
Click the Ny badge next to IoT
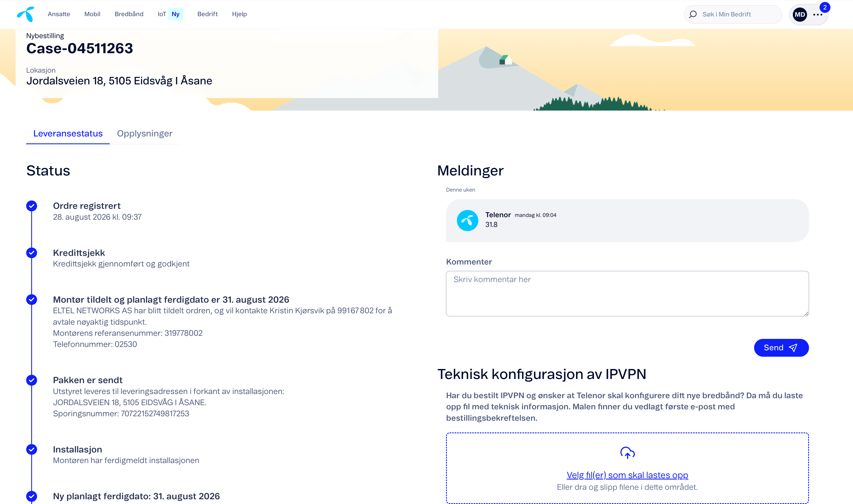coord(176,14)
